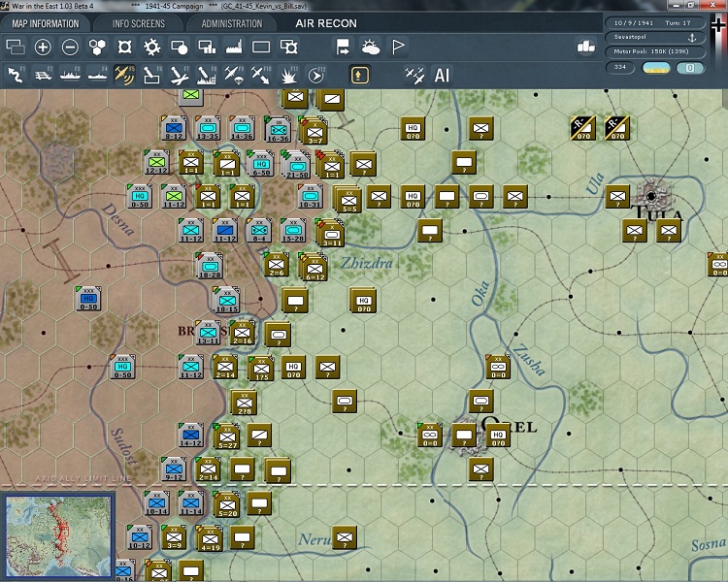Zoom in the map with plus icon
The image size is (728, 582).
pos(43,47)
